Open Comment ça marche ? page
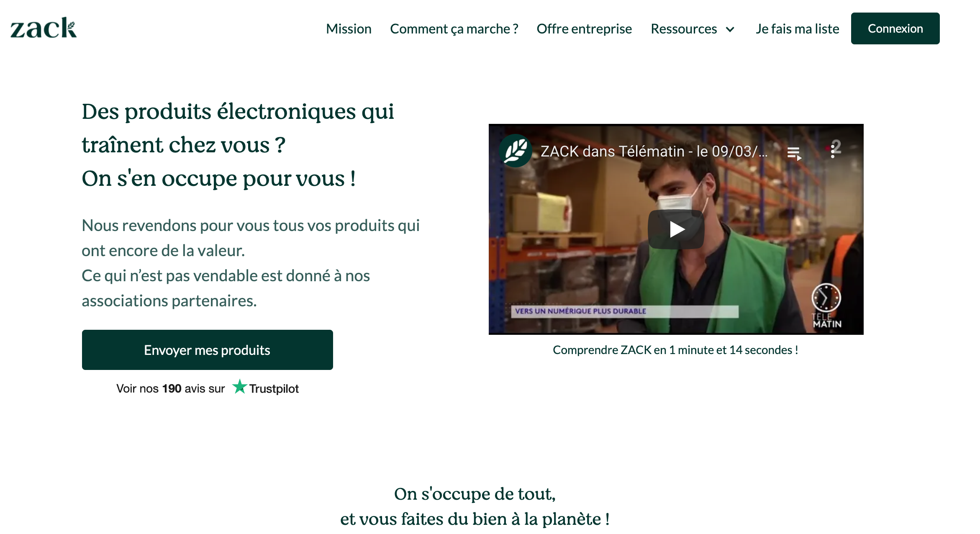This screenshot has height=534, width=980. click(454, 28)
